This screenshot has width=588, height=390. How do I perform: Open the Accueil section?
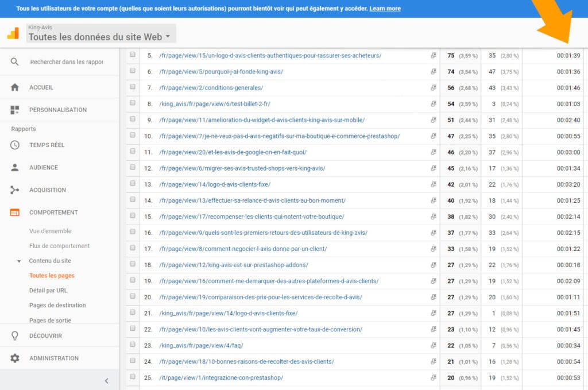[41, 87]
